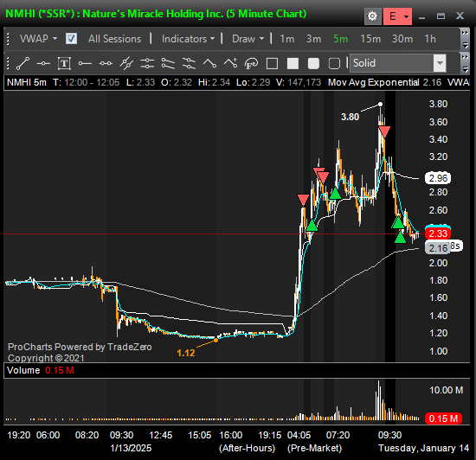Switch to the 30m timeframe
The image size is (476, 460).
[x=402, y=39]
